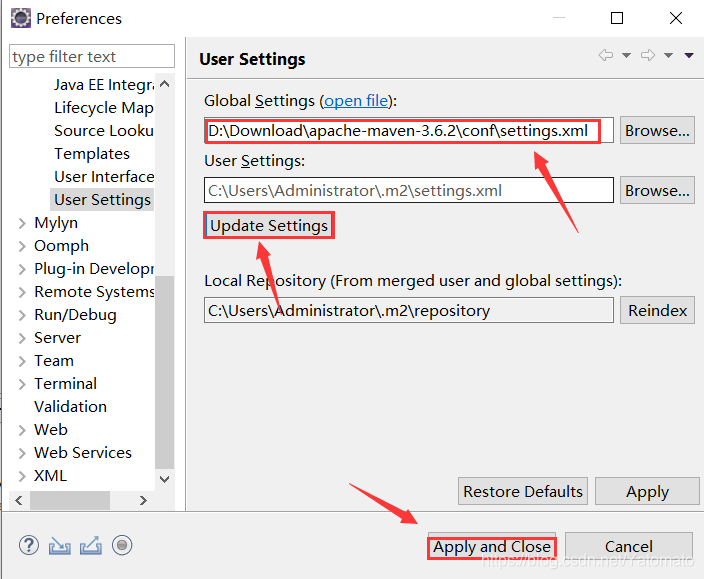Expand the Team tree node
Viewport: 704px width, 579px height.
[22, 361]
